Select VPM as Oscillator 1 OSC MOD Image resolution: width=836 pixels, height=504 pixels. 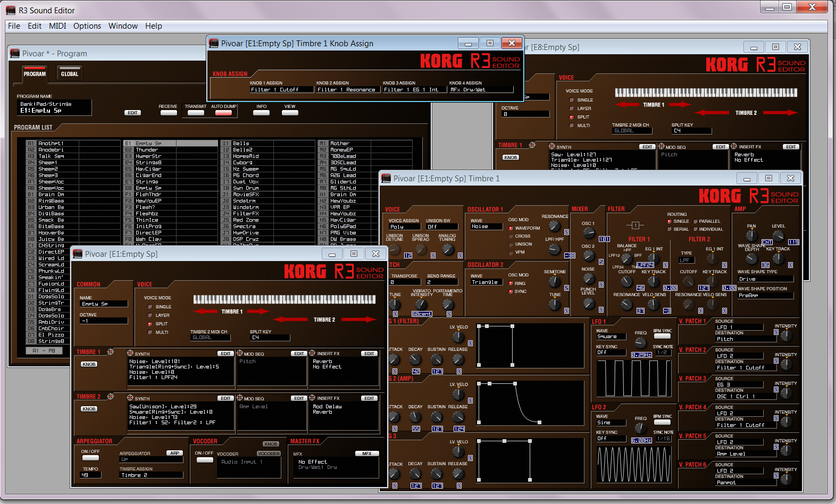511,252
